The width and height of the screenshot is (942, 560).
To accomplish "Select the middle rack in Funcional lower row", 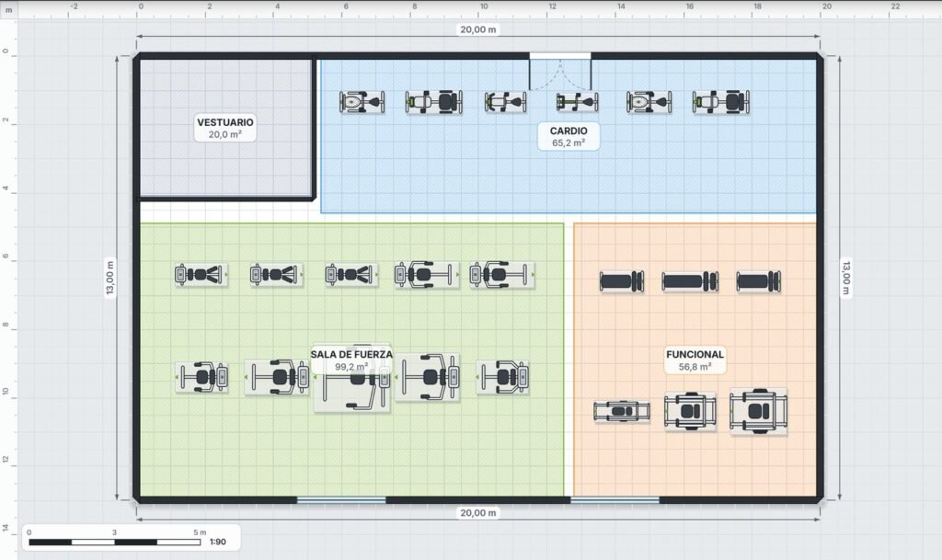I will [x=690, y=411].
